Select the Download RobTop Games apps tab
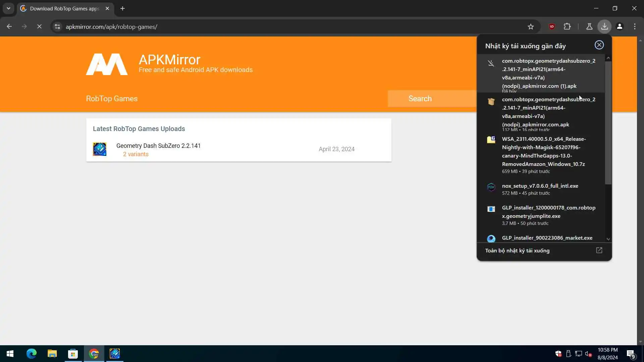 tap(64, 8)
